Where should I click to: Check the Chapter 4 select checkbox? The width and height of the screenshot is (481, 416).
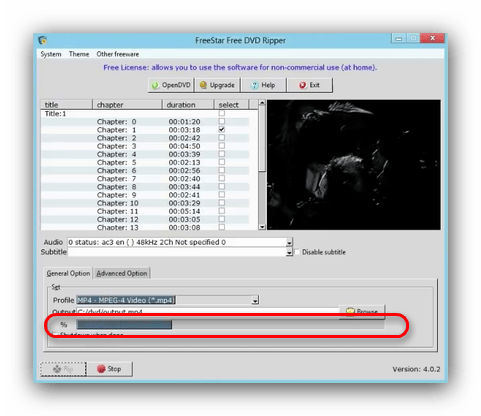(x=222, y=154)
